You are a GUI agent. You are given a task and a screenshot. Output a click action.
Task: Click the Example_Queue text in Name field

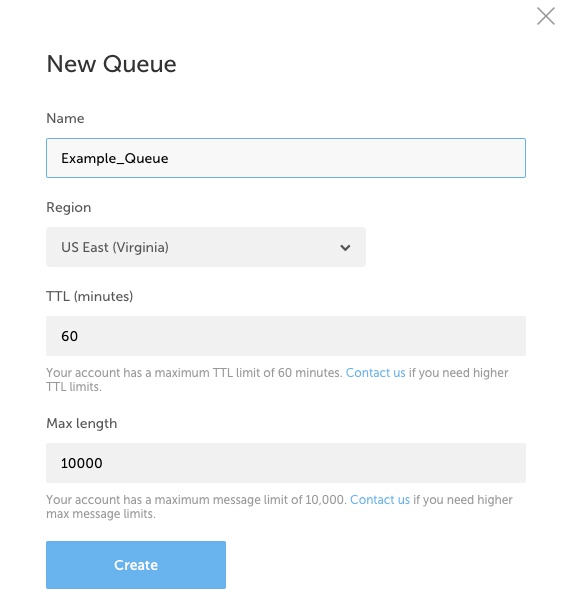click(x=115, y=159)
